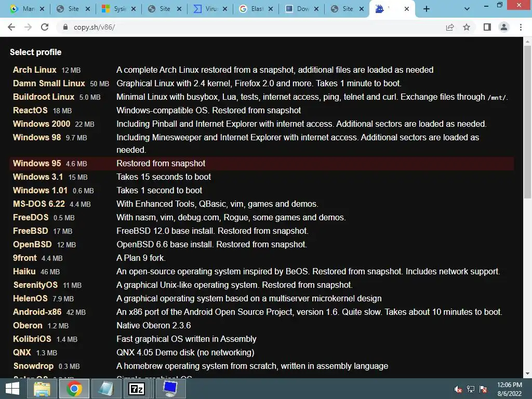Switch to the 'Man' tab
This screenshot has width=532, height=399.
[28, 9]
